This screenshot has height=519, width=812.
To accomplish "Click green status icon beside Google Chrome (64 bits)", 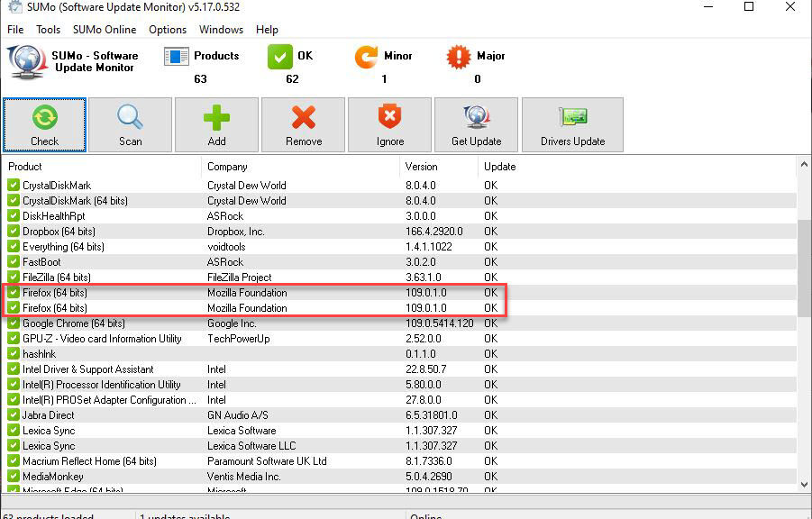I will 13,323.
